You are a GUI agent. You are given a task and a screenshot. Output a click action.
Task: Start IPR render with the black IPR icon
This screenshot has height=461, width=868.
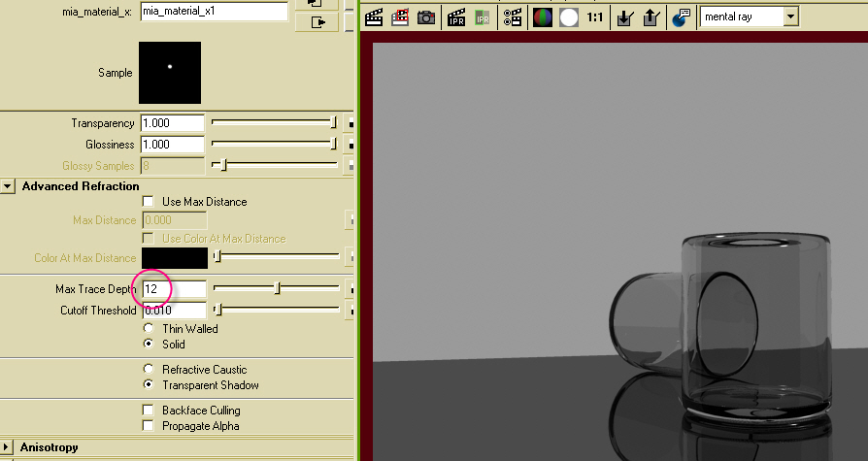pos(456,17)
